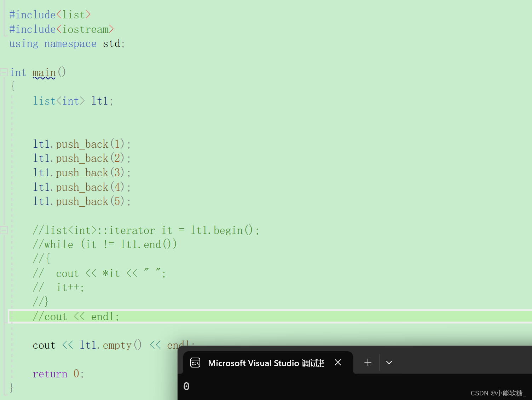The image size is (532, 400).
Task: Collapse the main function fold marker
Action: [4, 72]
